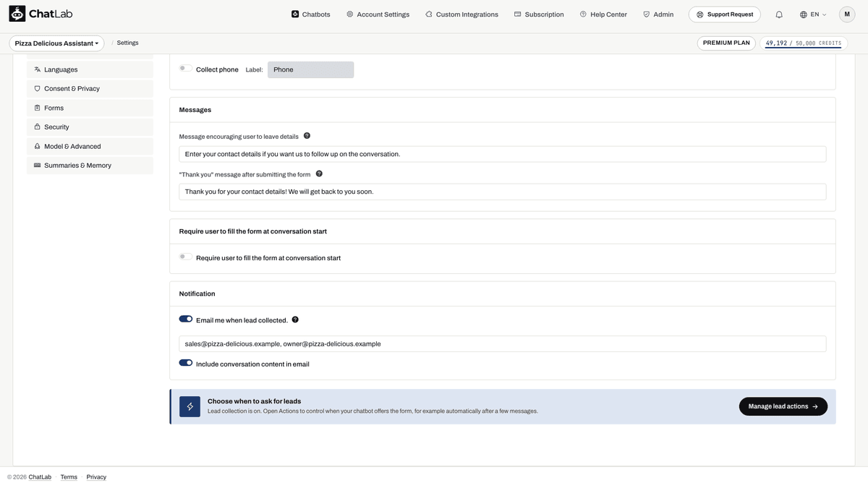The width and height of the screenshot is (868, 488).
Task: Click the Notification section heading
Action: tap(197, 294)
